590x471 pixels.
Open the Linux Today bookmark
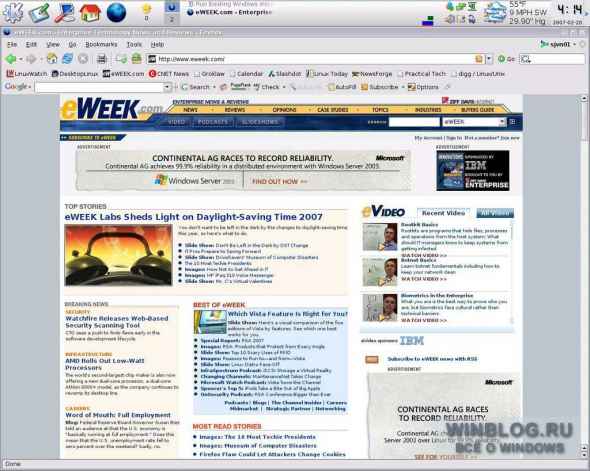(x=327, y=74)
